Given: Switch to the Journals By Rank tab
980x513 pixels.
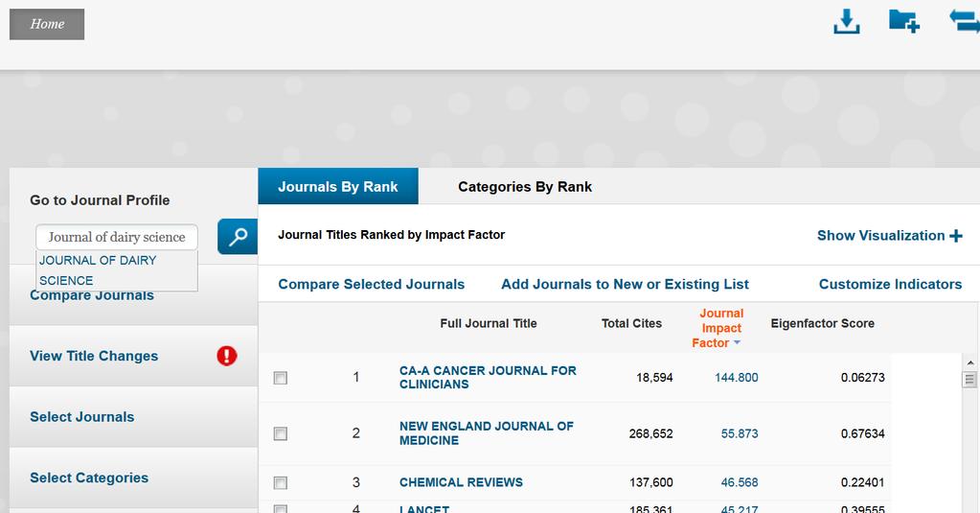Looking at the screenshot, I should click(x=338, y=186).
